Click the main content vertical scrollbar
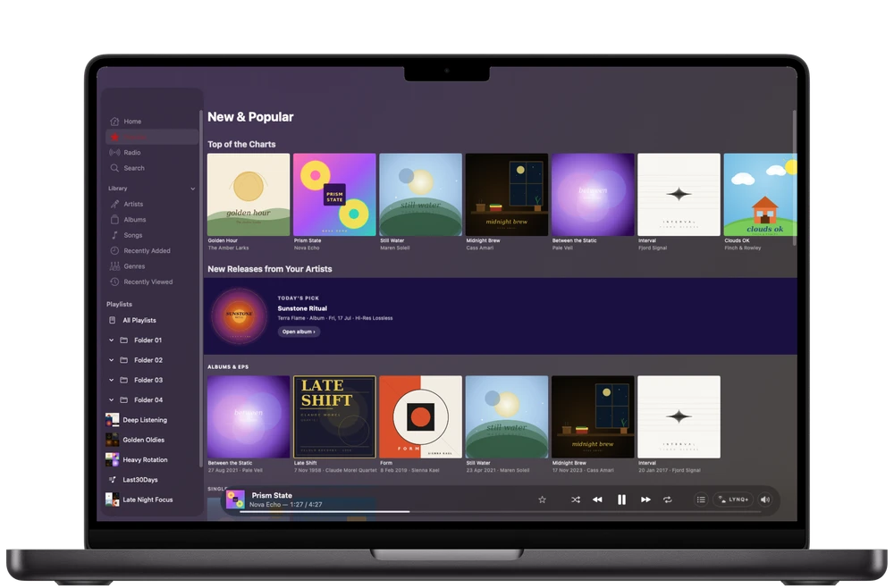 [x=794, y=178]
